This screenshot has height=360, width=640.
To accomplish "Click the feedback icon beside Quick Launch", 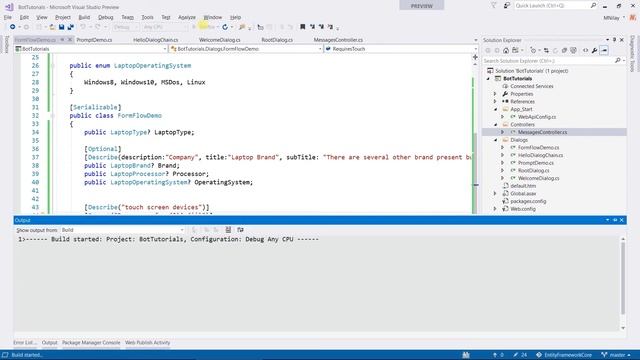I will coord(507,5).
